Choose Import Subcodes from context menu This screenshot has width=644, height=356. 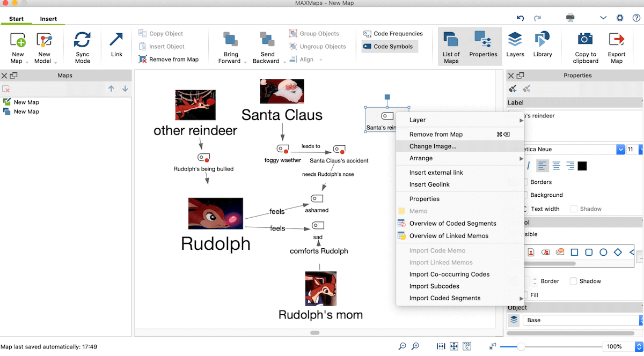pos(460,286)
